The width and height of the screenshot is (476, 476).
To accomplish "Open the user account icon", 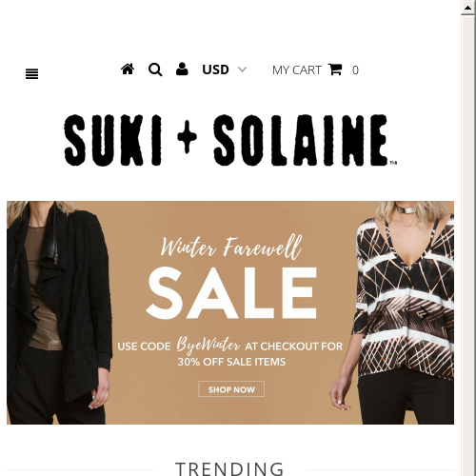I will click(x=182, y=69).
